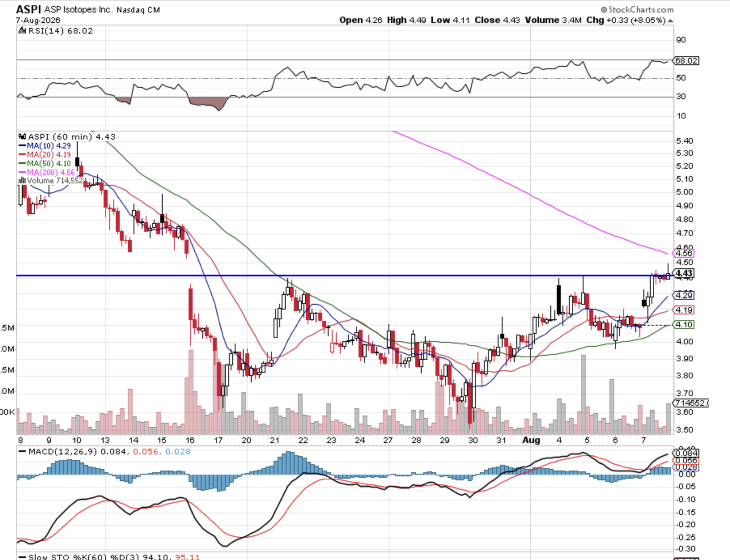Click the 5.40 price axis label
The height and width of the screenshot is (560, 730).
(684, 141)
